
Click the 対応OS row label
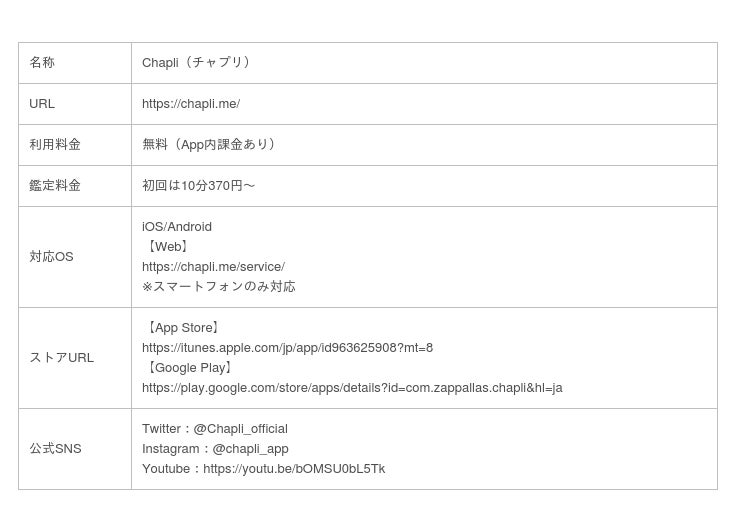[x=51, y=257]
